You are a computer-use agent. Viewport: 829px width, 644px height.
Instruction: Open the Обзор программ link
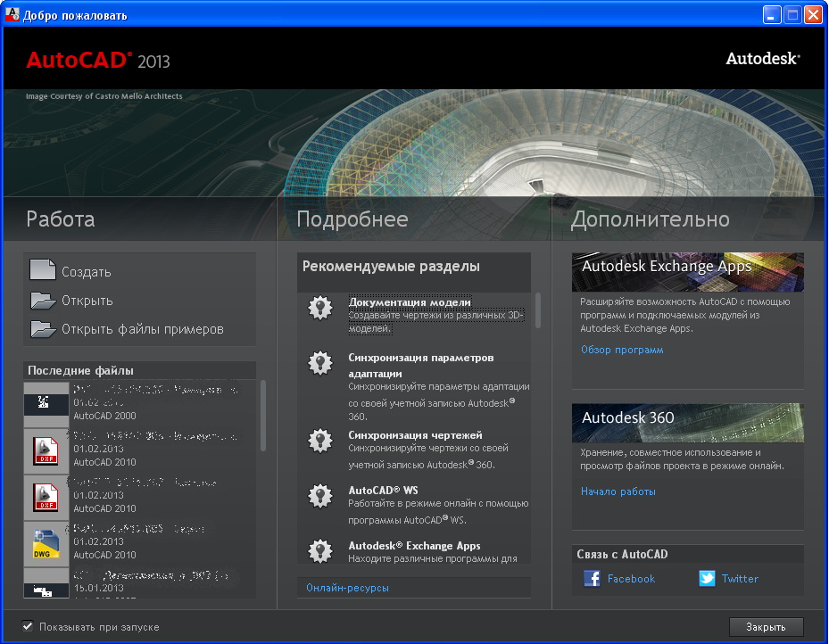coord(622,350)
